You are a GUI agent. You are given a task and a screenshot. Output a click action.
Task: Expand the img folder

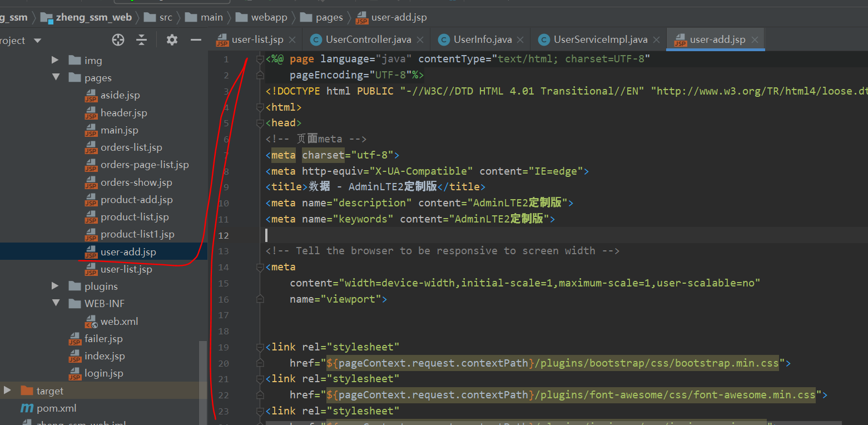[x=55, y=60]
